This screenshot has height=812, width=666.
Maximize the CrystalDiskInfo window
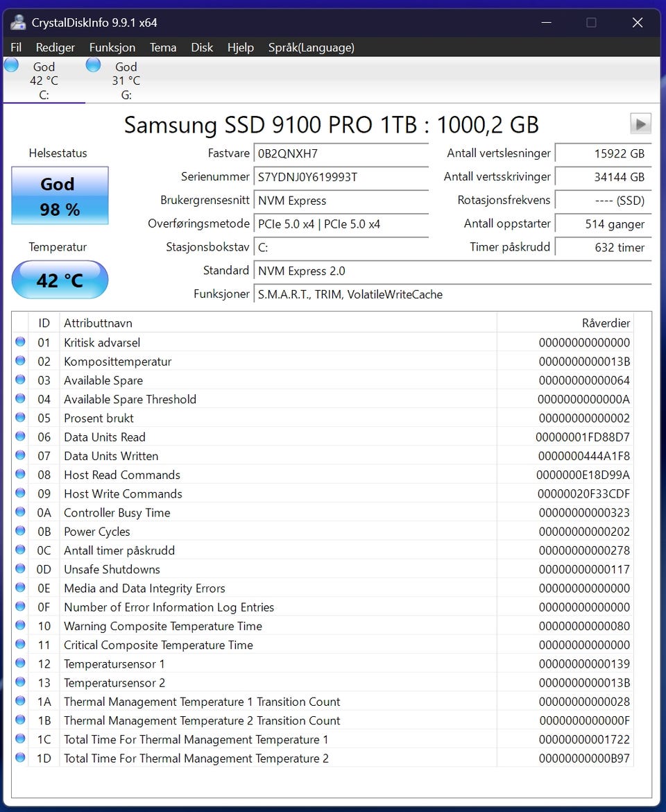point(592,22)
